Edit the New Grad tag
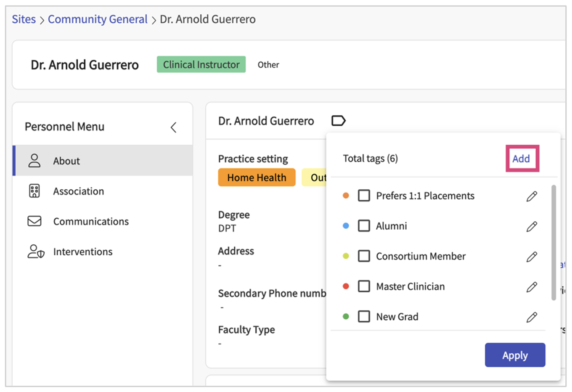 coord(532,317)
